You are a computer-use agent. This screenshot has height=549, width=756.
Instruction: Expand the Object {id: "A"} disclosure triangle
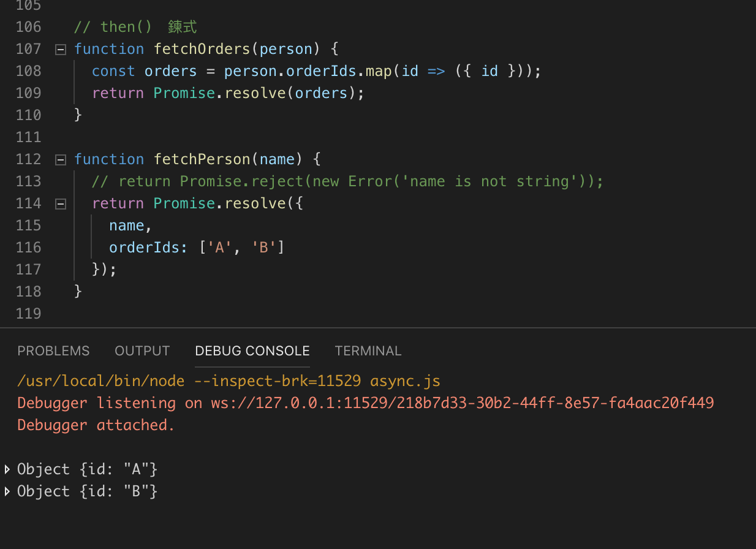(x=7, y=469)
